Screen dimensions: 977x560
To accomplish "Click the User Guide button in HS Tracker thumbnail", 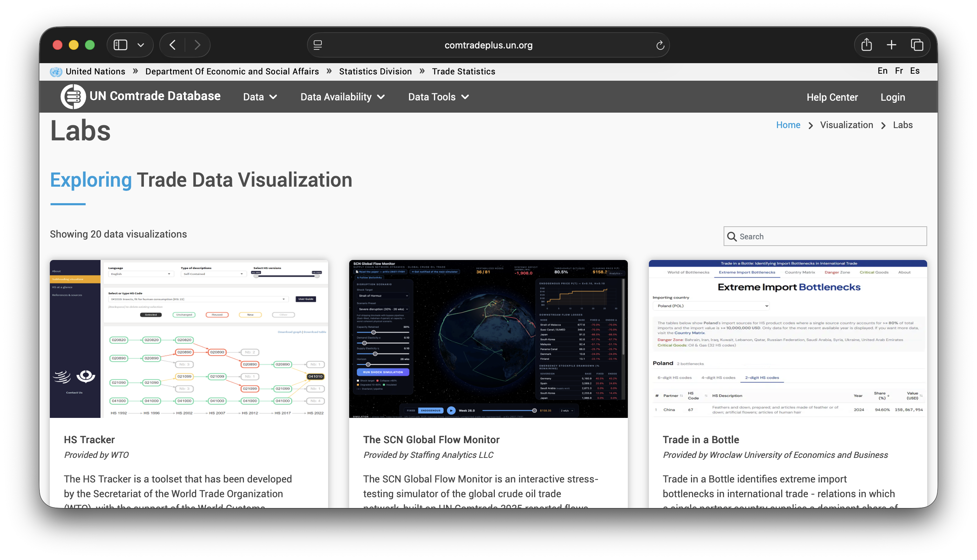I will pyautogui.click(x=306, y=299).
